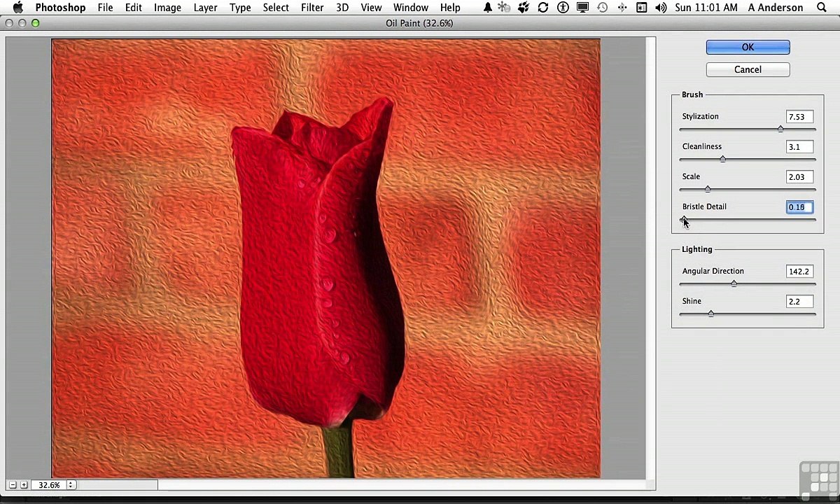Click the circular sync arrows menu bar icon

coord(543,8)
